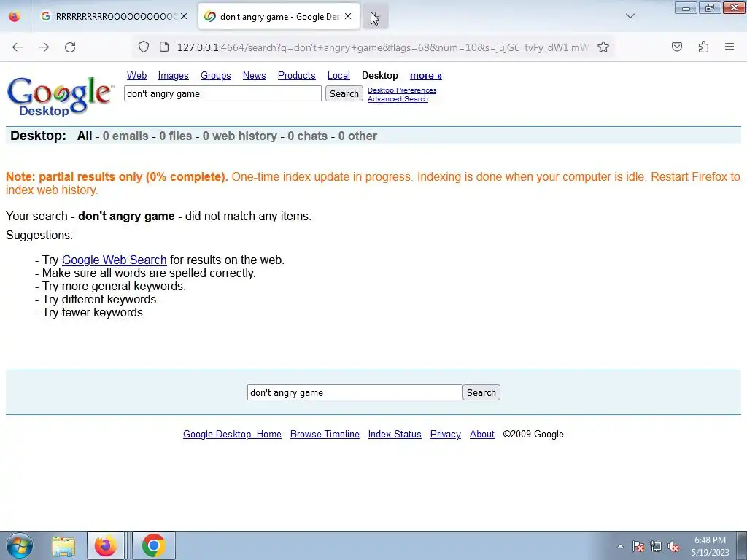This screenshot has width=747, height=560.
Task: Open the taskbar clock 6:48 PM
Action: (x=711, y=546)
